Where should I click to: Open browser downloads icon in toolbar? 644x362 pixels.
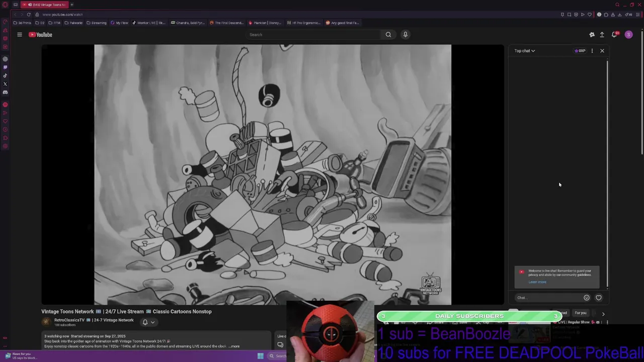[619, 15]
